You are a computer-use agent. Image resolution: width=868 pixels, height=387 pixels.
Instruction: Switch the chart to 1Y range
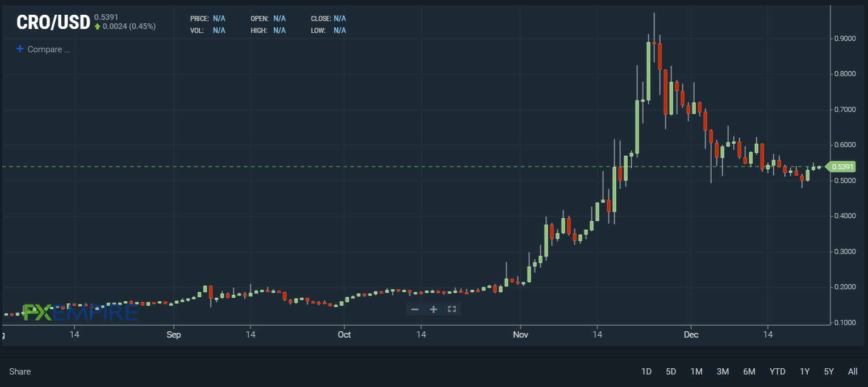804,372
